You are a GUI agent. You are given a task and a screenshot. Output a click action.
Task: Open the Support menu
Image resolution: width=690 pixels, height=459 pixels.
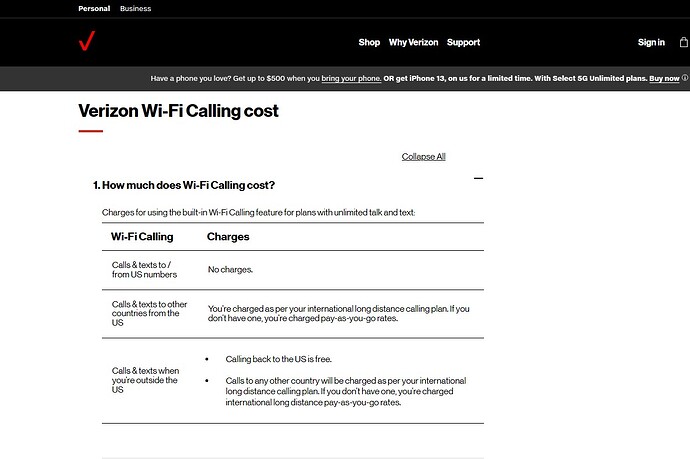pos(463,43)
